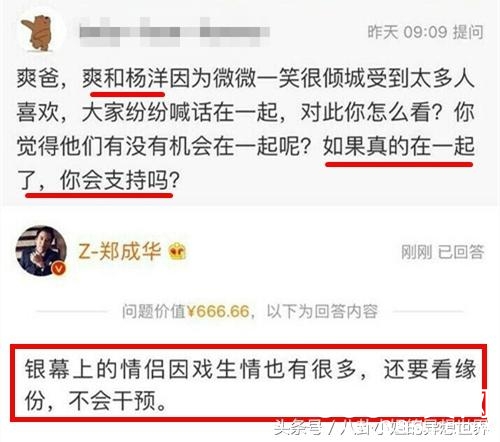This screenshot has height=442, width=500.
Task: Click the '刚刚 已回答' status text
Action: (x=442, y=252)
